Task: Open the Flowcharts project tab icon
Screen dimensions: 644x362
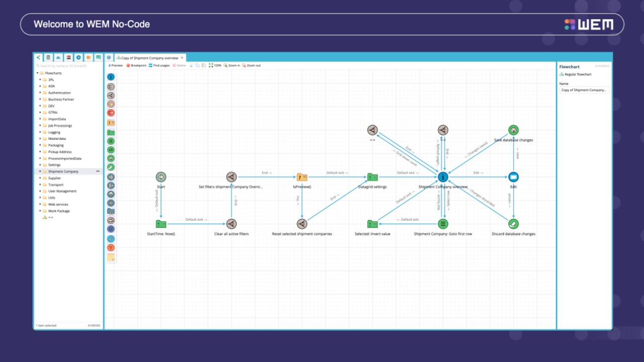Action: [38, 57]
